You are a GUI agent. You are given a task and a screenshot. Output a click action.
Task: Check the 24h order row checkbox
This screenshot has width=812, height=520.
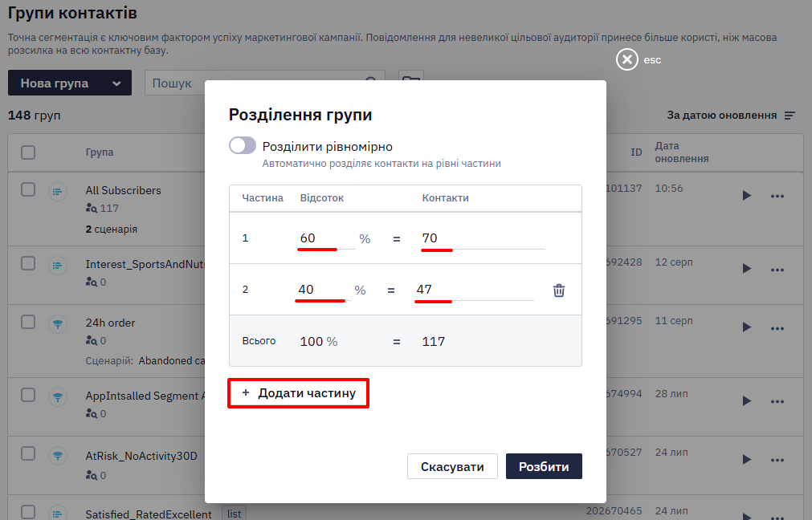(28, 322)
